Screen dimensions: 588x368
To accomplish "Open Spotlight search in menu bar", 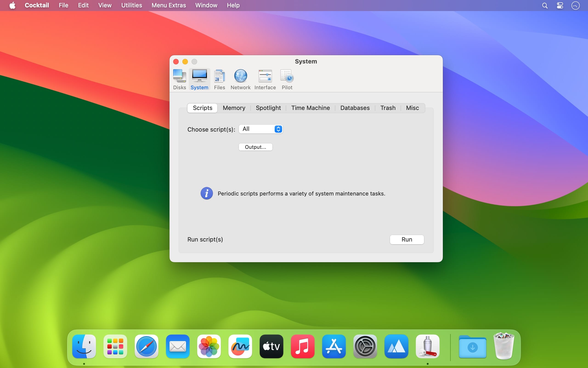I will coord(545,5).
